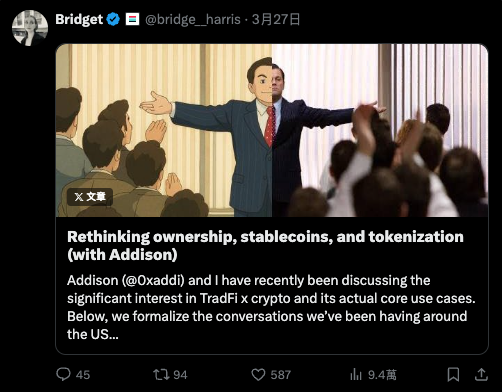
Task: Open the @bridge__harris handle link
Action: pyautogui.click(x=193, y=20)
